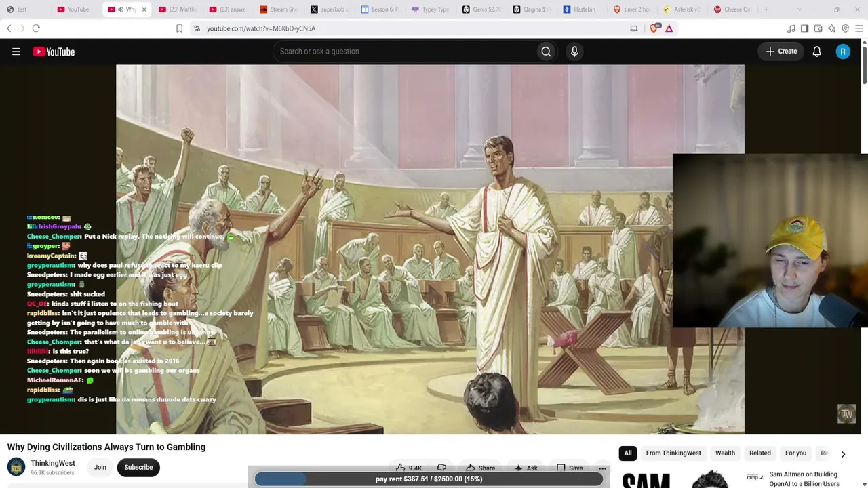
Task: Mute the audio-playing tab via speaker icon
Action: click(121, 9)
